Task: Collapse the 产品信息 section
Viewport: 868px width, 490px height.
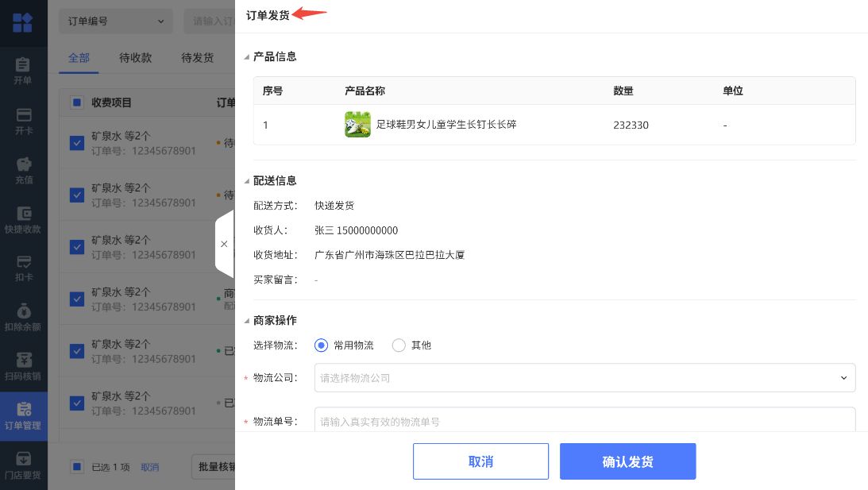Action: pos(247,57)
